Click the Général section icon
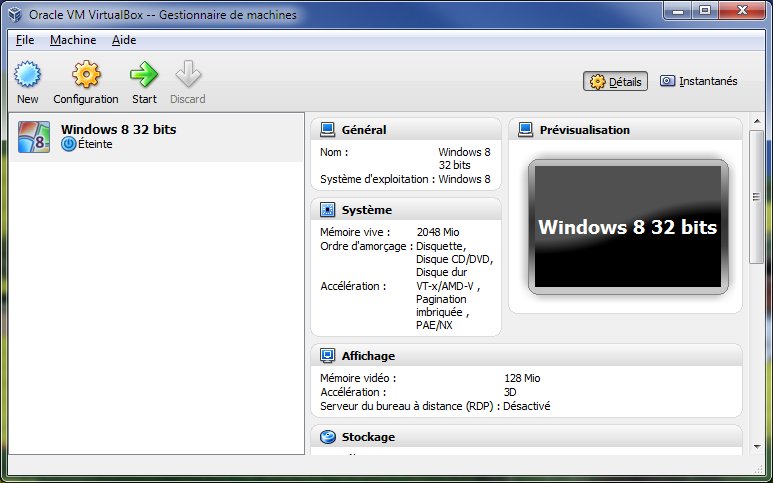Viewport: 773px width, 483px height. (x=327, y=130)
